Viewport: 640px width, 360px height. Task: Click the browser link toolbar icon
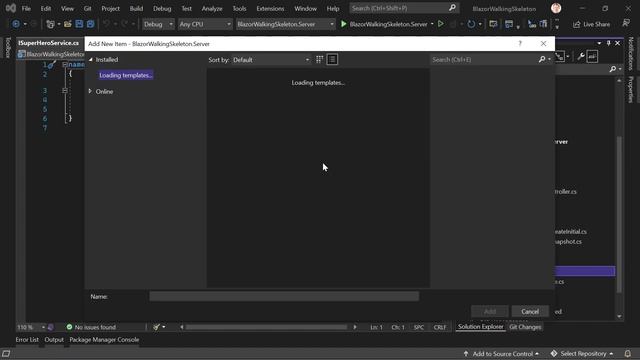493,24
